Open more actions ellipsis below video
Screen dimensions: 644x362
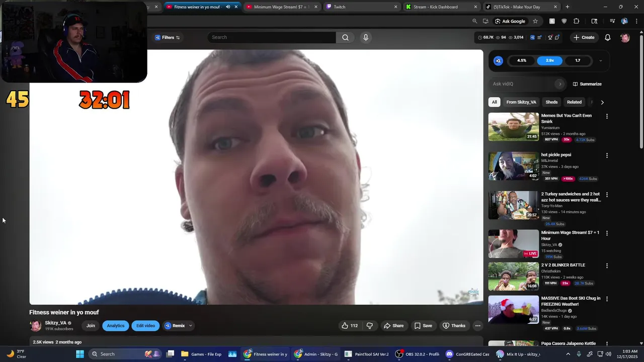477,326
